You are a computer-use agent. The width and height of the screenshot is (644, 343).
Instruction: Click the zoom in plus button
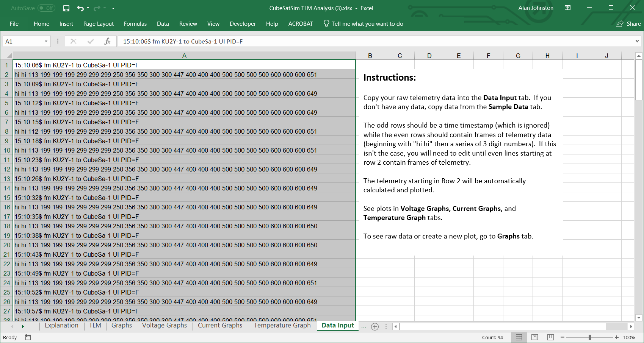(617, 337)
